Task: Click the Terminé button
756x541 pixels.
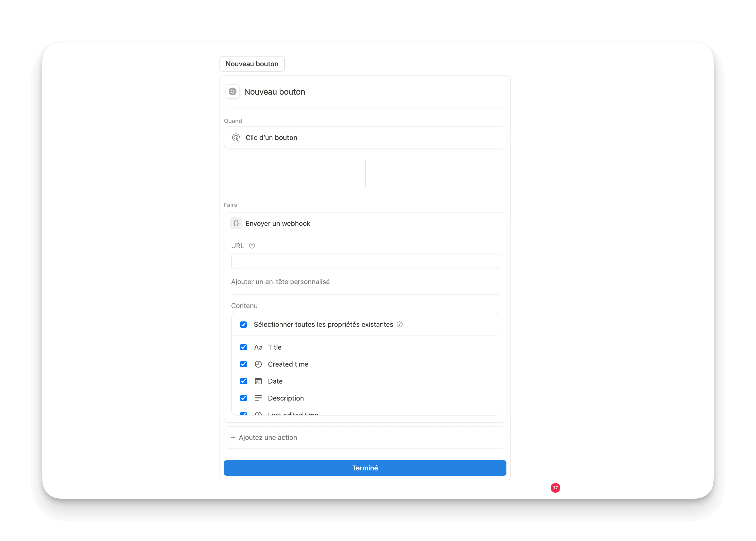Action: tap(365, 468)
